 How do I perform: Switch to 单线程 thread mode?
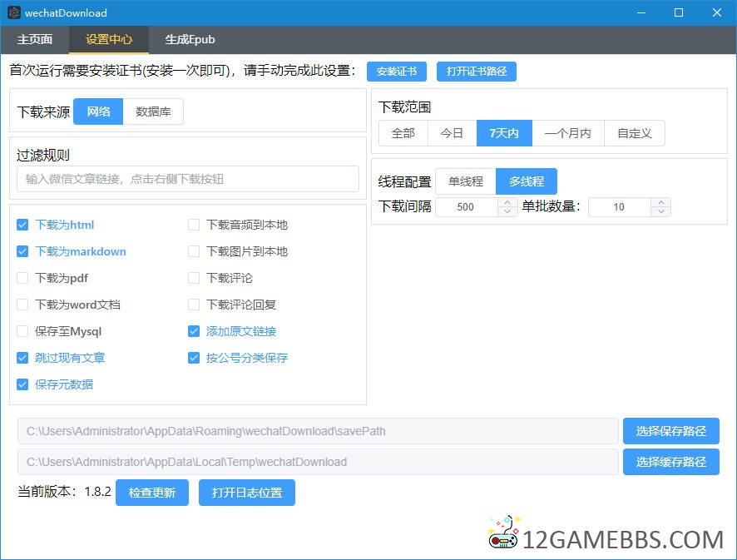click(x=464, y=181)
